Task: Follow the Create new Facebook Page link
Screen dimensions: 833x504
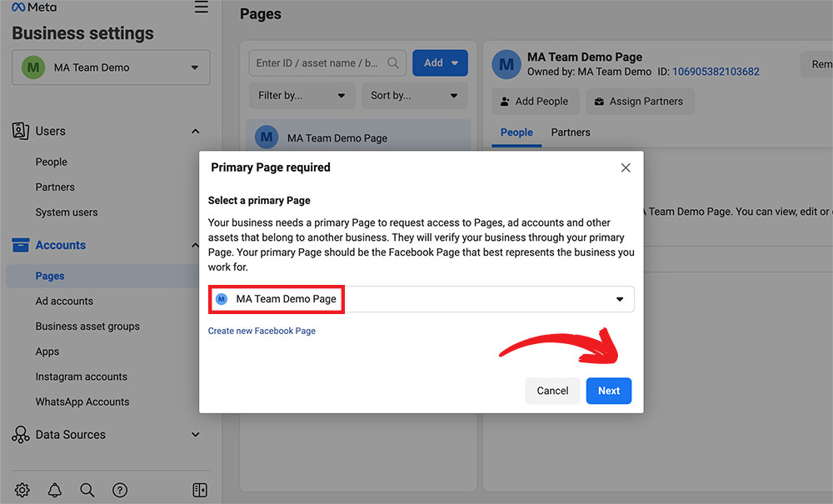Action: pos(262,331)
